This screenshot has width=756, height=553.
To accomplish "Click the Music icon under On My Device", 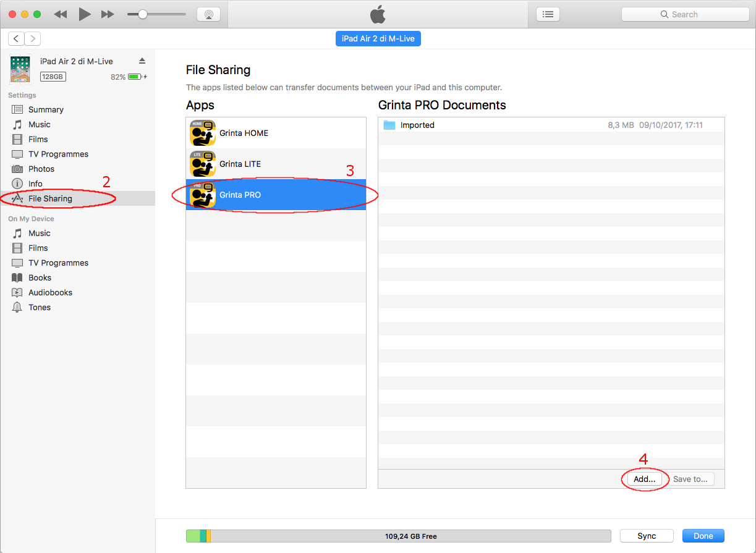I will point(17,233).
